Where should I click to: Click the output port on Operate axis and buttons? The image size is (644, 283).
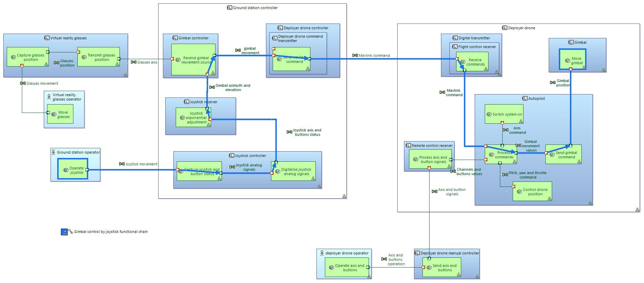coord(368,267)
